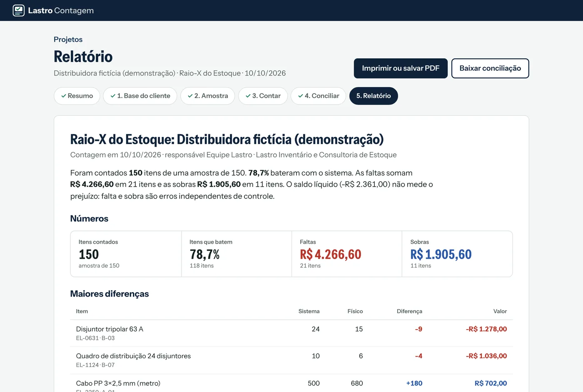Open the 1. Base do cliente tab

(x=140, y=96)
